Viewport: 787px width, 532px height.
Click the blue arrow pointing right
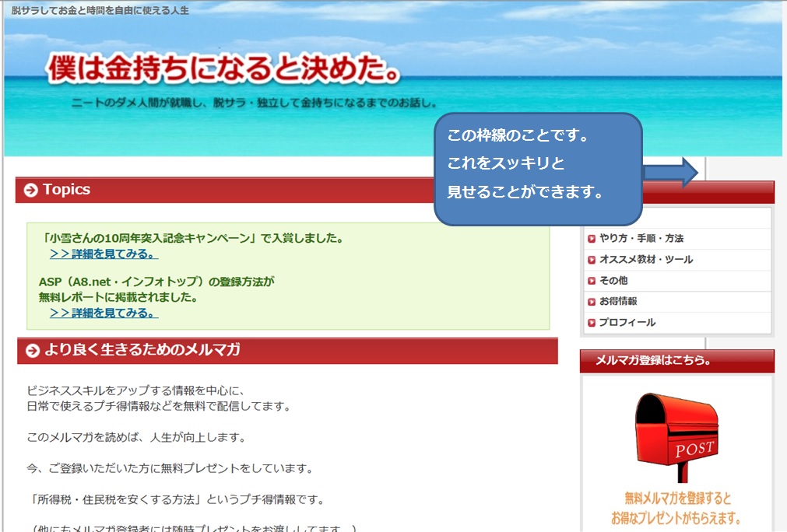click(673, 172)
